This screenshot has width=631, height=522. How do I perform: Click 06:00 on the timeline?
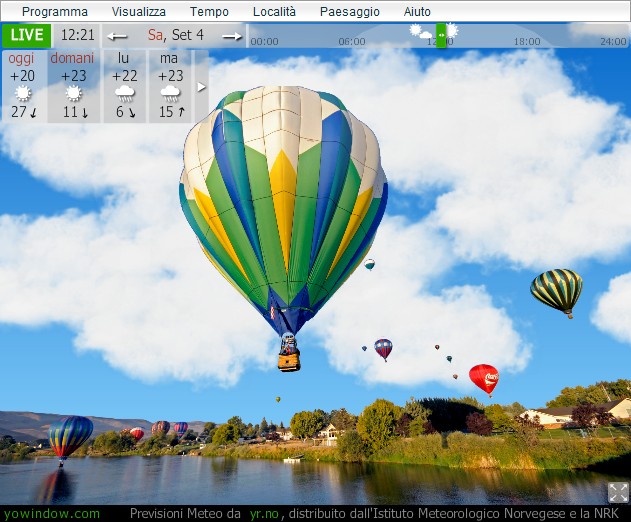pos(352,41)
